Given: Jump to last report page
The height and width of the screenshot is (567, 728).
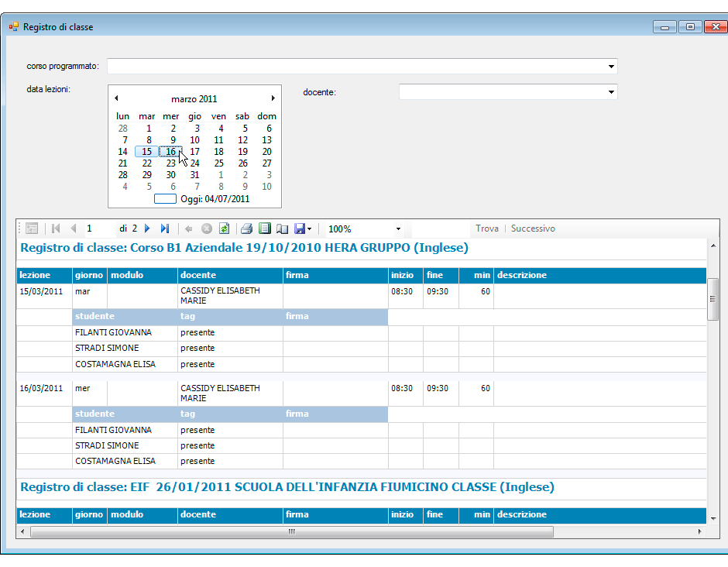Looking at the screenshot, I should click(165, 229).
